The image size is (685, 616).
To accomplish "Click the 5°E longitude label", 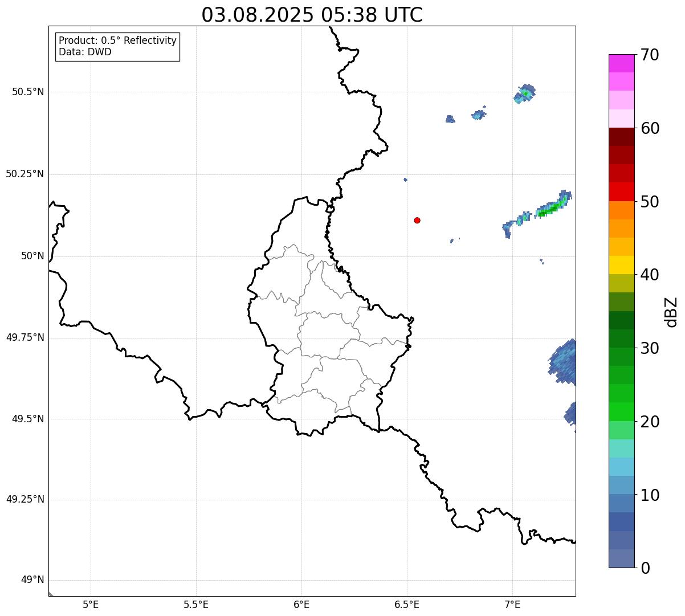I will tap(91, 605).
